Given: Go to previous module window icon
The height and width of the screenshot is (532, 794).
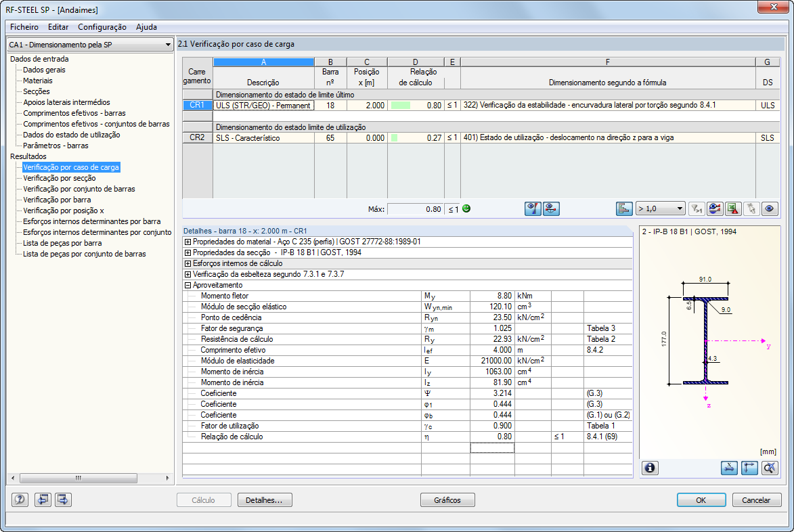Looking at the screenshot, I should click(43, 500).
